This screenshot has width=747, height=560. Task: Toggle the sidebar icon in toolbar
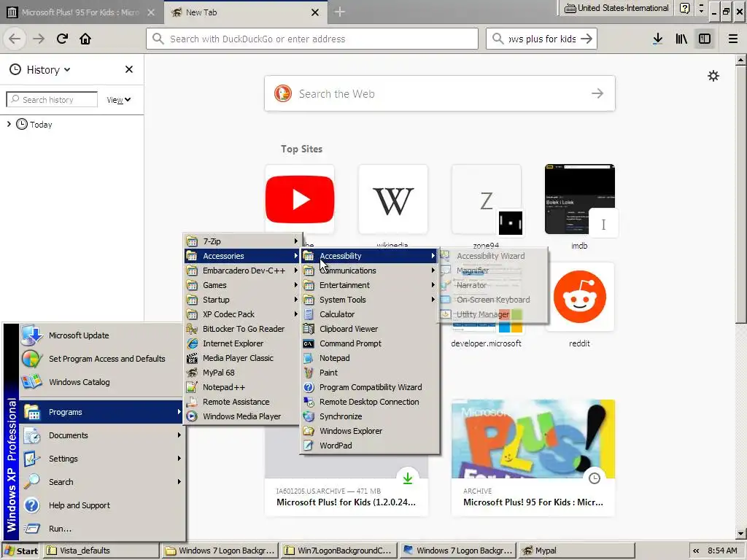coord(705,39)
